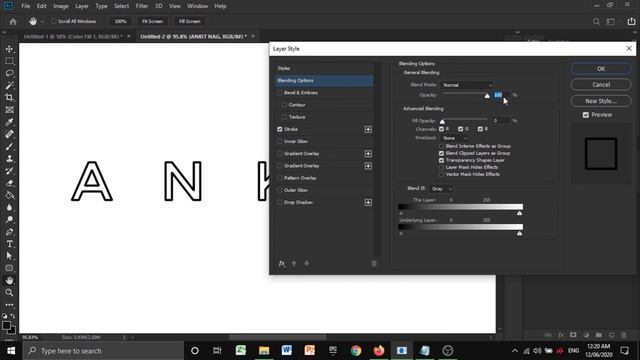Viewport: 640px width, 360px height.
Task: Open the search icon in options bar
Action: (x=596, y=22)
